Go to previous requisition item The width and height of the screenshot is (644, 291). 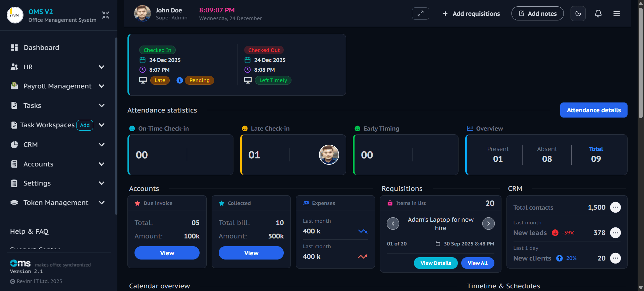[x=393, y=224]
